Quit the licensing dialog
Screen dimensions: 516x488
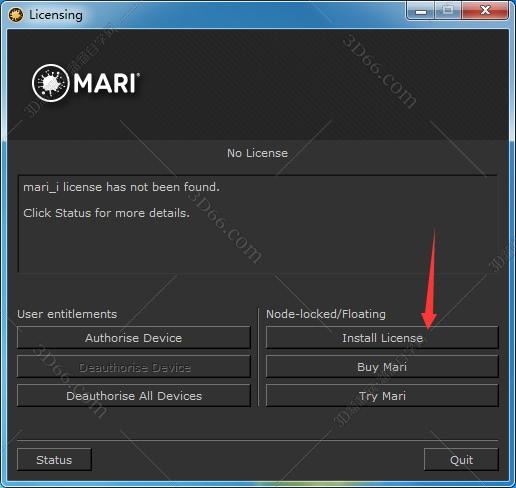tap(461, 460)
